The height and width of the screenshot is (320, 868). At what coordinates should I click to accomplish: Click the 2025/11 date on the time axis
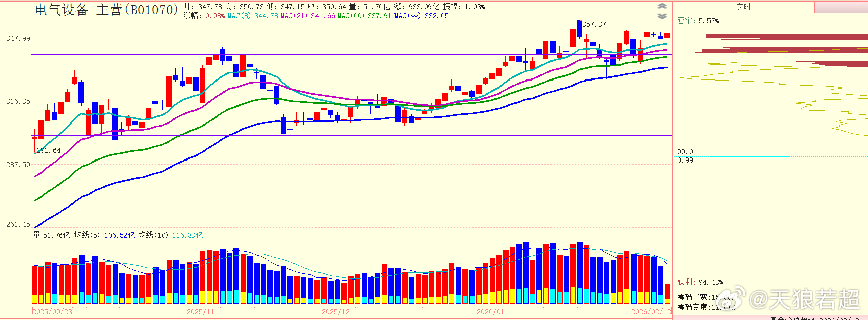coord(200,312)
